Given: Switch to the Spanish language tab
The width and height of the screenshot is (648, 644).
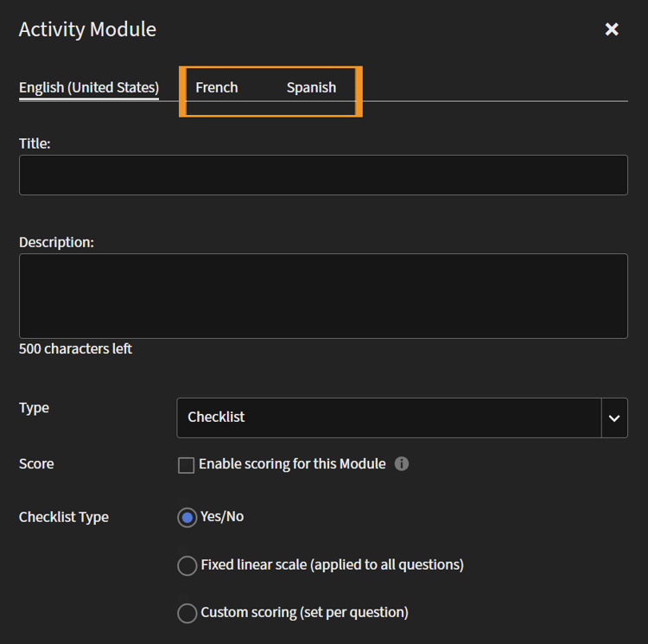Looking at the screenshot, I should [x=311, y=87].
